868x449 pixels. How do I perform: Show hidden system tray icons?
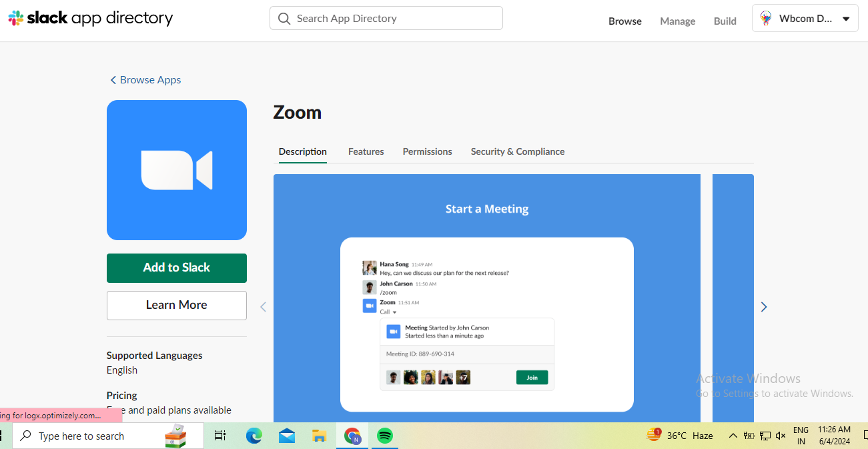pos(733,436)
